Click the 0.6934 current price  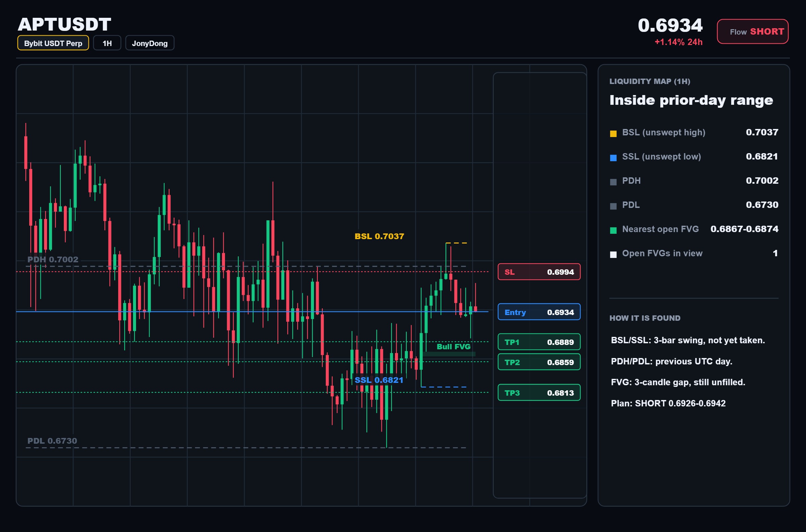click(x=670, y=25)
